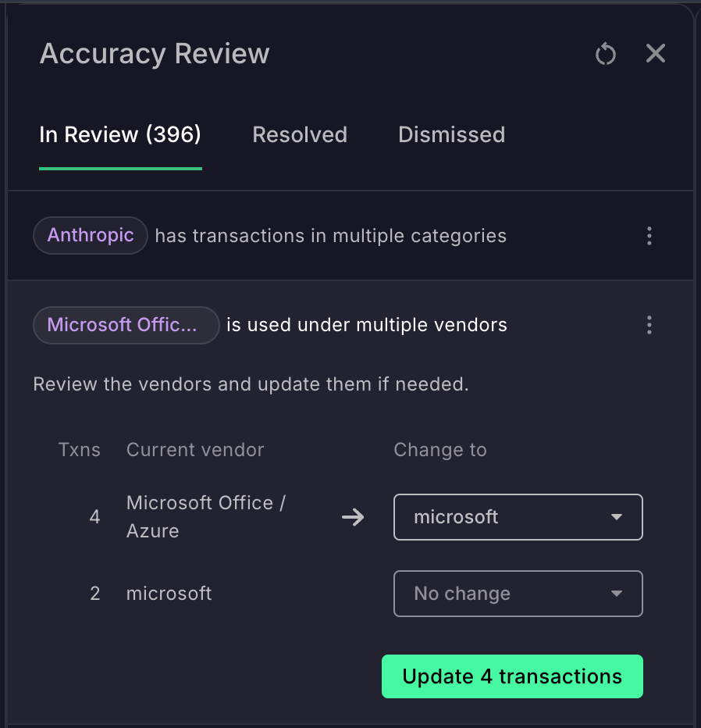The width and height of the screenshot is (701, 728).
Task: Click the arrow icon next to Microsoft Office / Azure
Action: [x=353, y=517]
